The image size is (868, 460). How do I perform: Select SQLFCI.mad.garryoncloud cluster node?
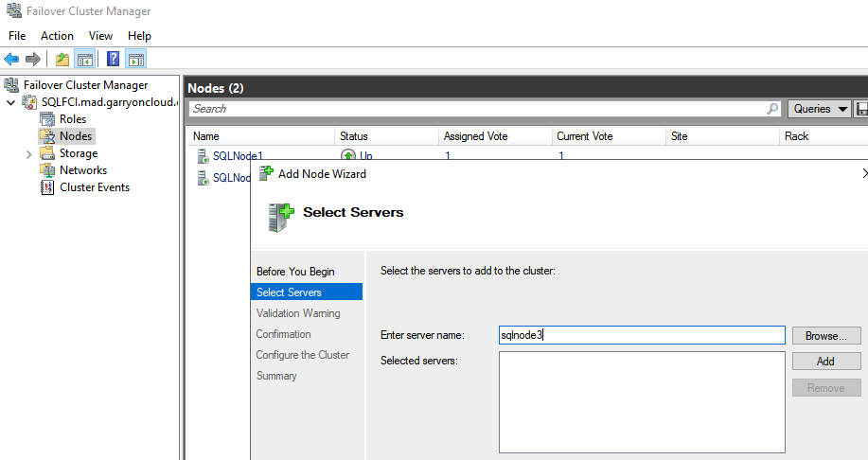coord(110,102)
